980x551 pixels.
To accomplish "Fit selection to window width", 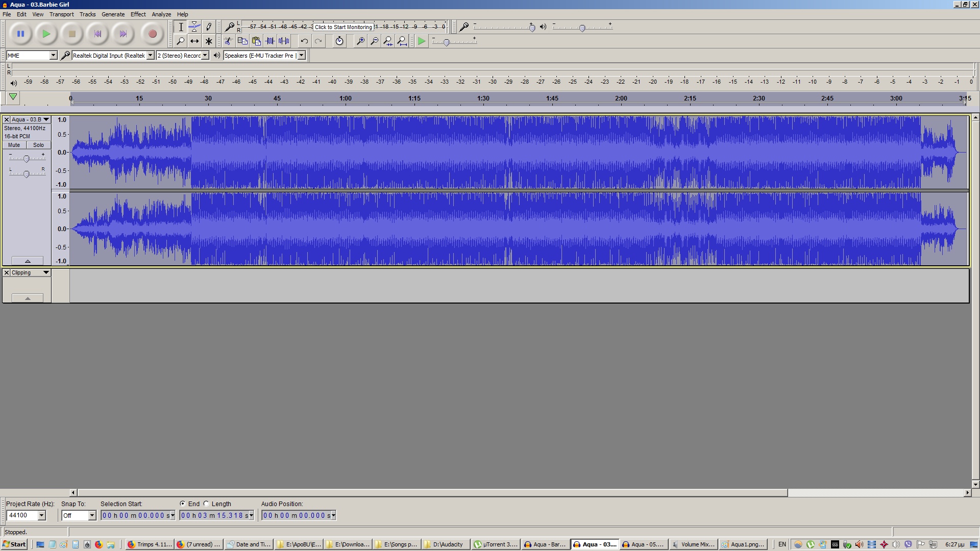I will 388,41.
